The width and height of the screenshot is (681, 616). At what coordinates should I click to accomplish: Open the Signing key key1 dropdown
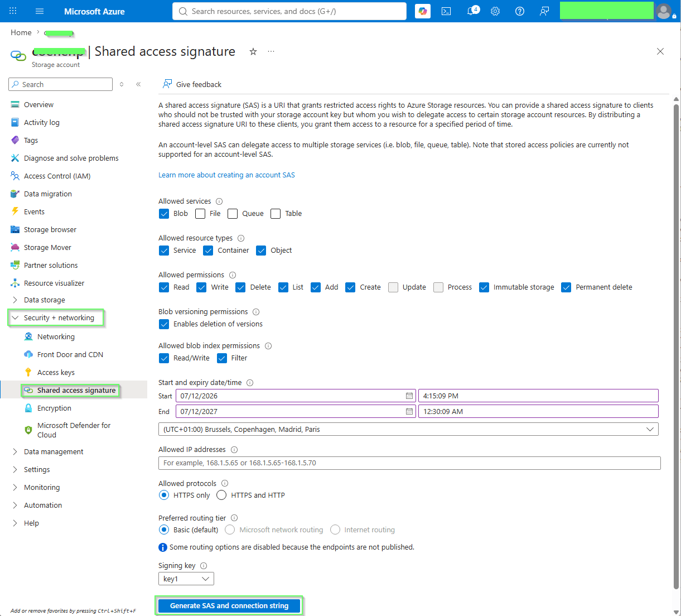186,579
